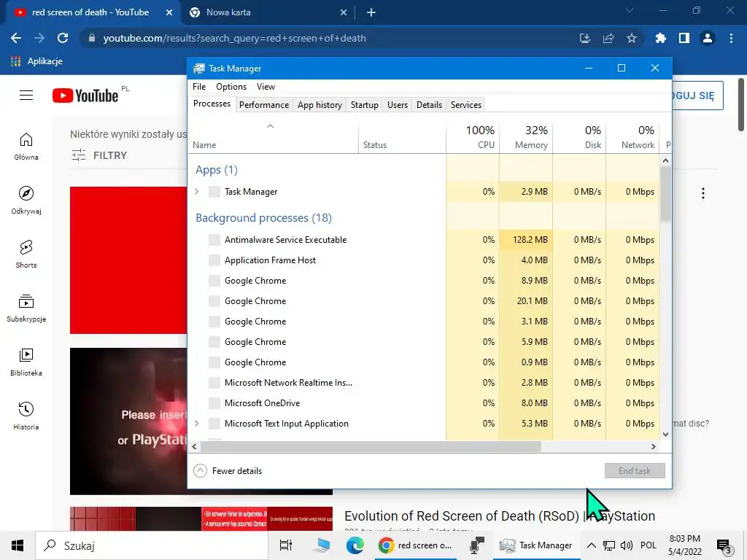This screenshot has height=560, width=747.
Task: Switch to Startup tab
Action: (365, 105)
